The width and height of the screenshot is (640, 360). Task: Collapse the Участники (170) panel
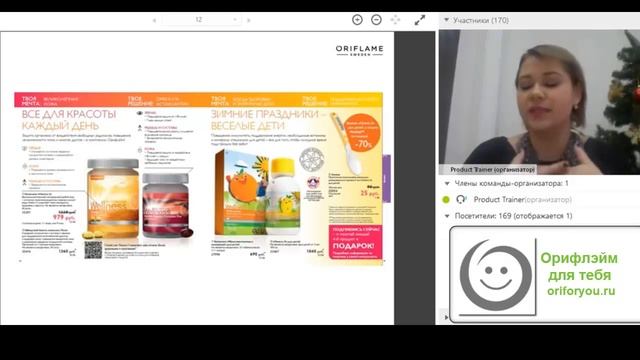(x=446, y=20)
